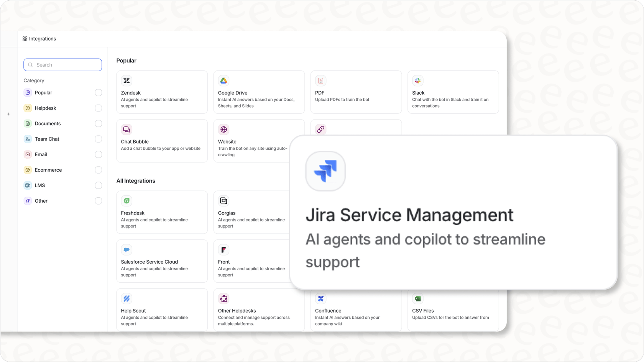Select the Confluence icon
The image size is (644, 362).
pyautogui.click(x=320, y=298)
